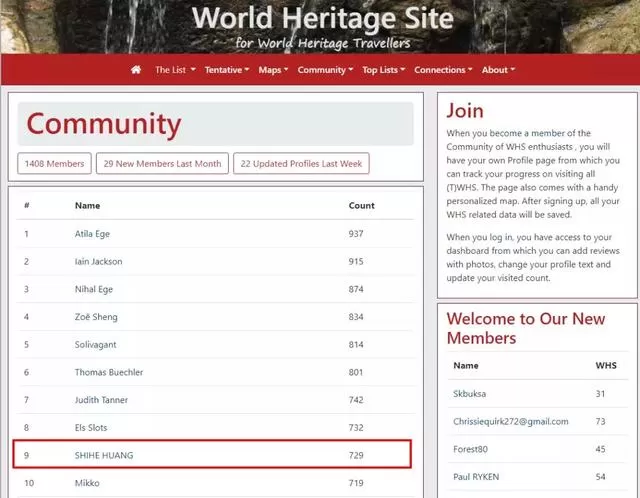Click the Join panel heading

(x=465, y=111)
